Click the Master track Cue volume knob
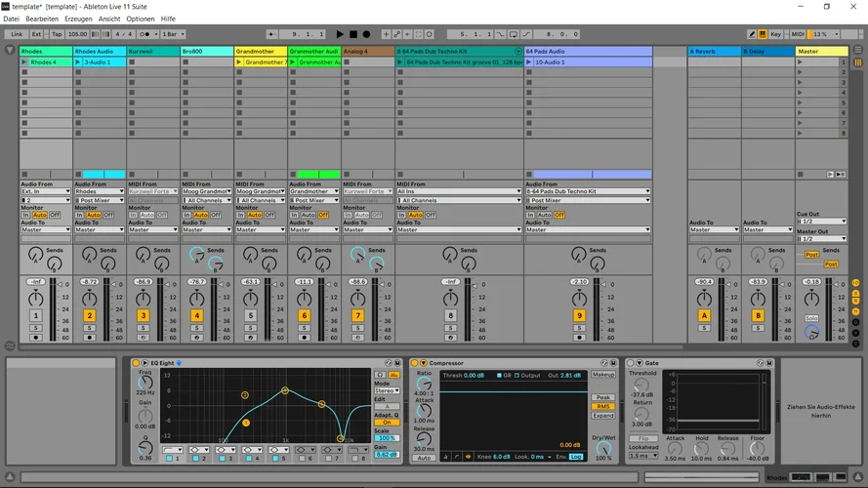This screenshot has width=868, height=488. click(811, 333)
